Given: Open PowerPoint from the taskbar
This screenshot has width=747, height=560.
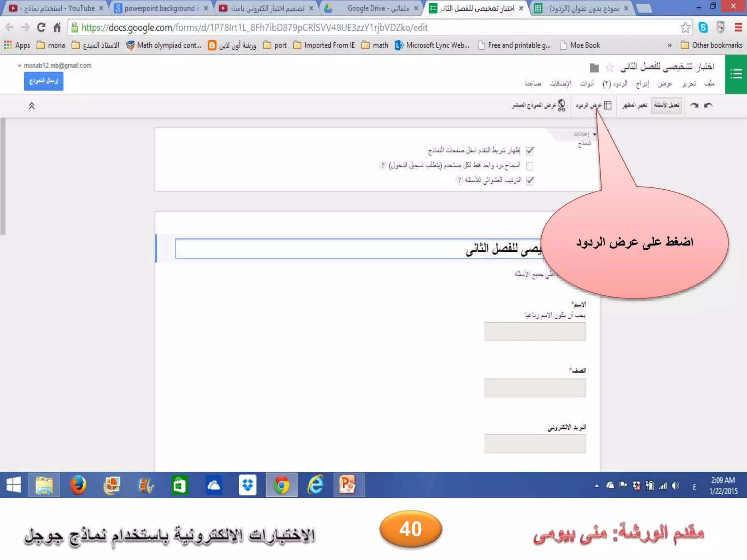Looking at the screenshot, I should pos(348,485).
